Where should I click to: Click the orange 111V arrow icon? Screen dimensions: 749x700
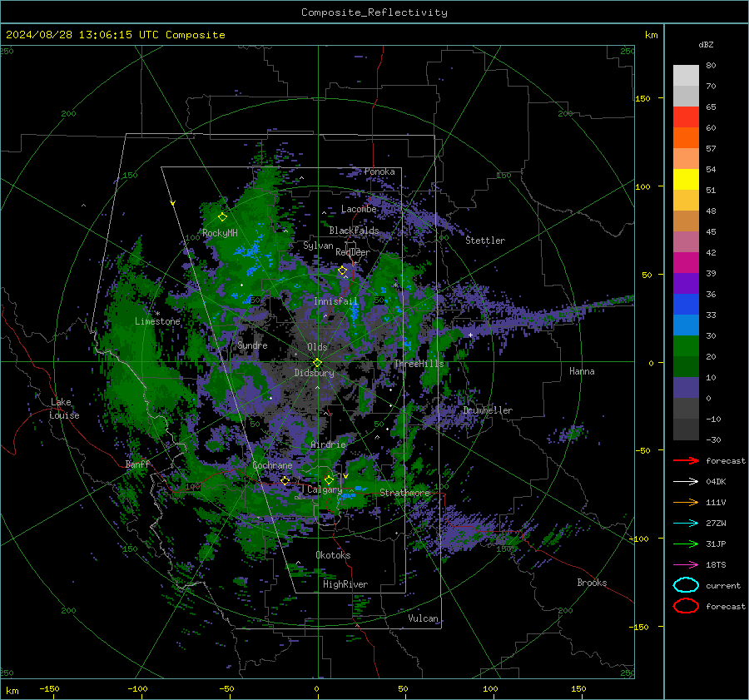pos(686,502)
